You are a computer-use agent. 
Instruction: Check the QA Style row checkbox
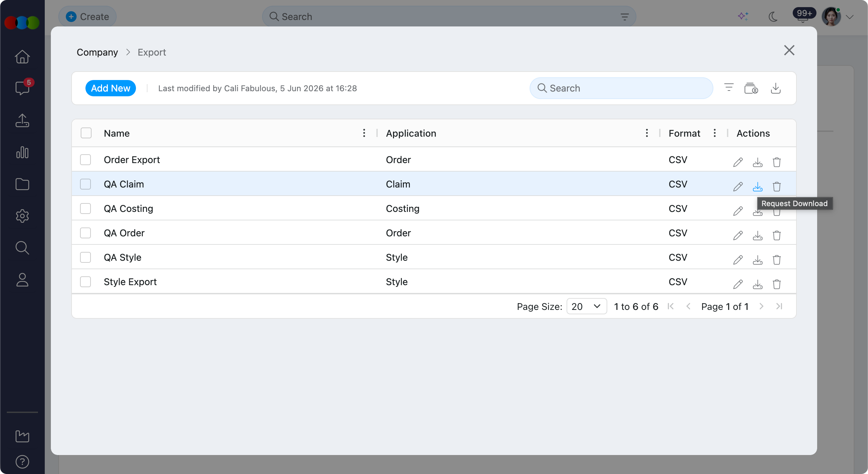pyautogui.click(x=85, y=257)
